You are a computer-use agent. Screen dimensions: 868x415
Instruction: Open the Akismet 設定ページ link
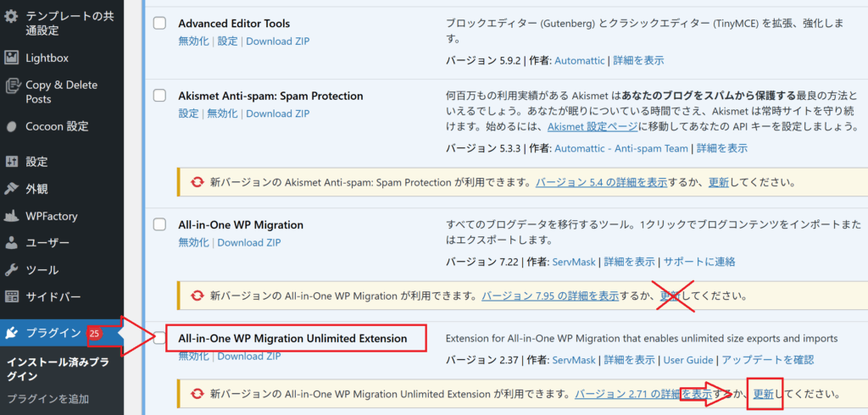(x=593, y=127)
